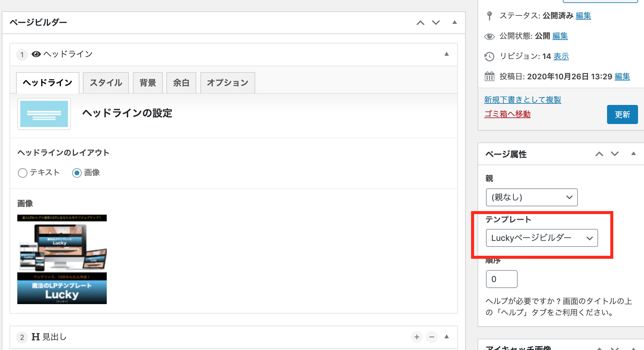Open the オプション tab
Viewport: 644px width, 350px height.
(227, 83)
